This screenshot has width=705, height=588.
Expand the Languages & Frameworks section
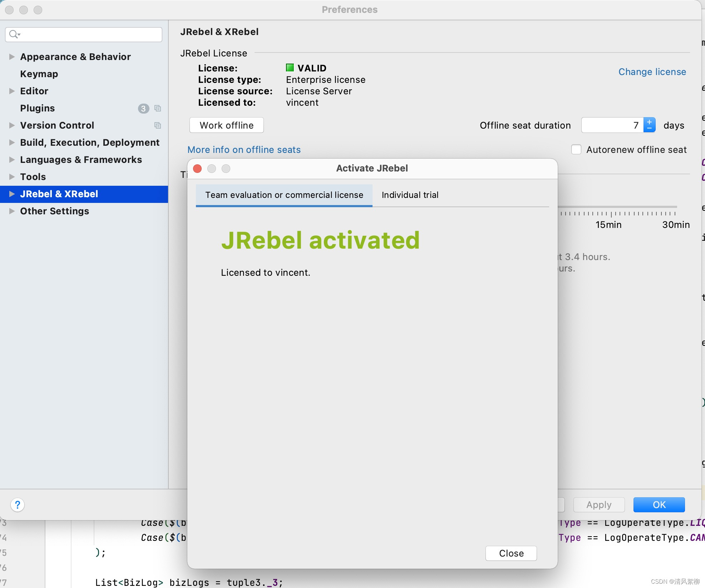(x=11, y=160)
